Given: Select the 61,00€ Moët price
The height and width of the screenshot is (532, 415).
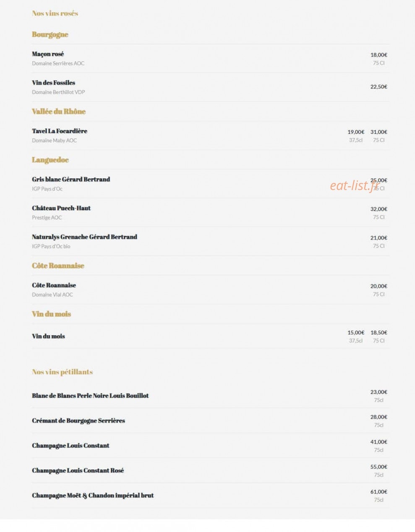Looking at the screenshot, I should [379, 492].
